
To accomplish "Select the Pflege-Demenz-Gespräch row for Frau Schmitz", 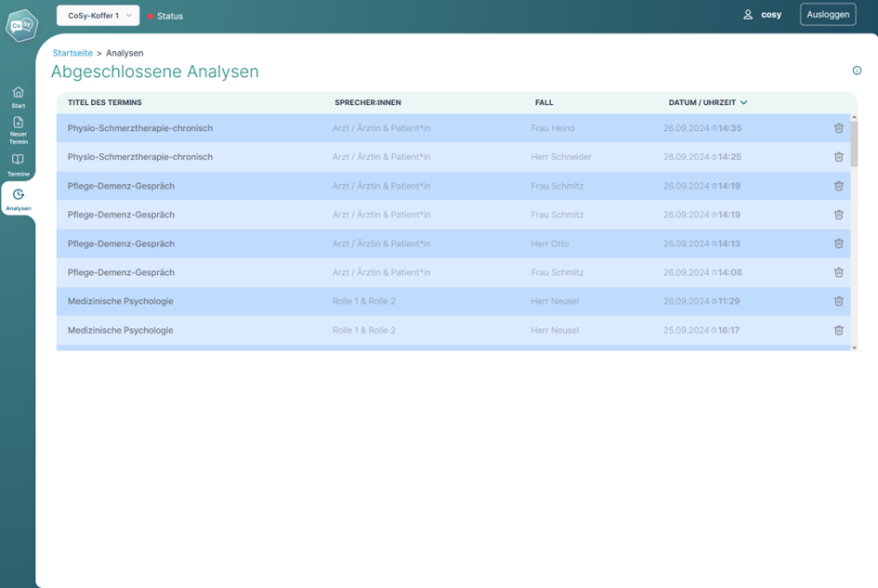I will pos(279,186).
